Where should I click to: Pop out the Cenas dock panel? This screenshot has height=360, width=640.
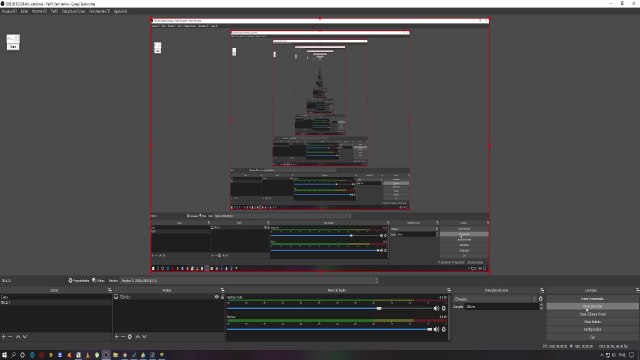(x=109, y=290)
